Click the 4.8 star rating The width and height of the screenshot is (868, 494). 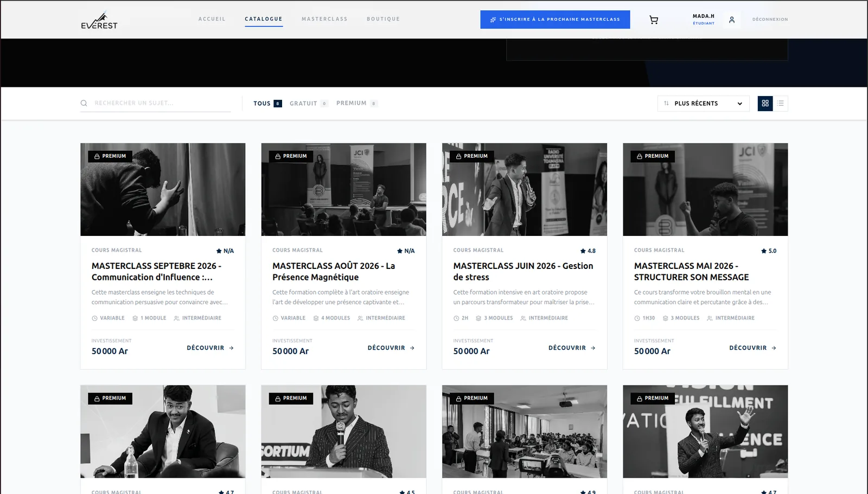[x=588, y=251]
